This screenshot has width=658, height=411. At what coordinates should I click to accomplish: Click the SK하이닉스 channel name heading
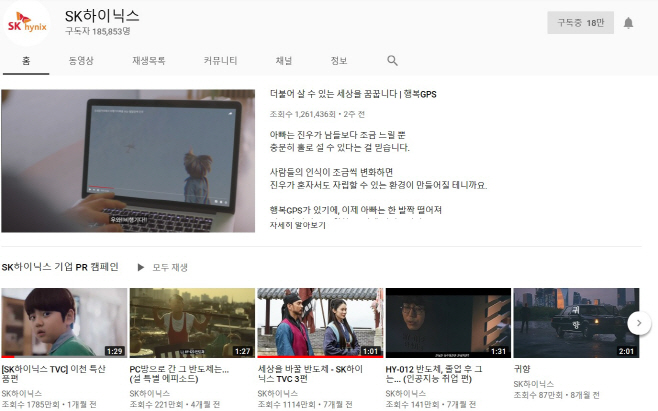click(x=102, y=16)
